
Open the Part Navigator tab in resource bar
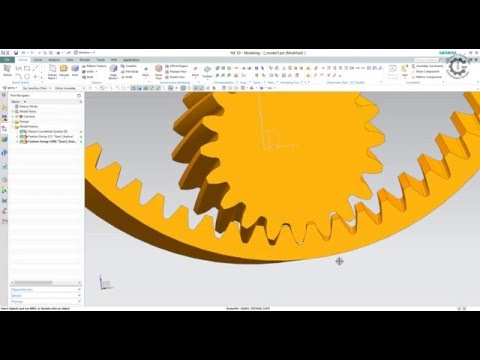pyautogui.click(x=4, y=129)
